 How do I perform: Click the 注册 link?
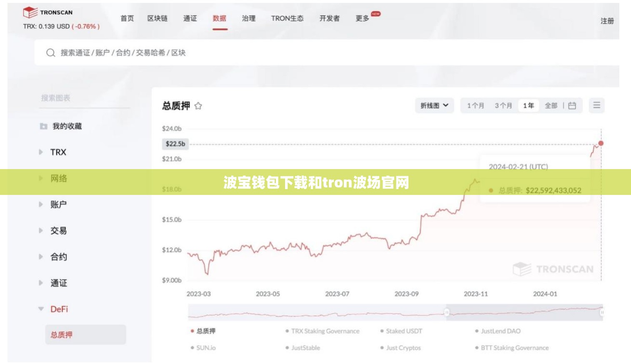[607, 21]
